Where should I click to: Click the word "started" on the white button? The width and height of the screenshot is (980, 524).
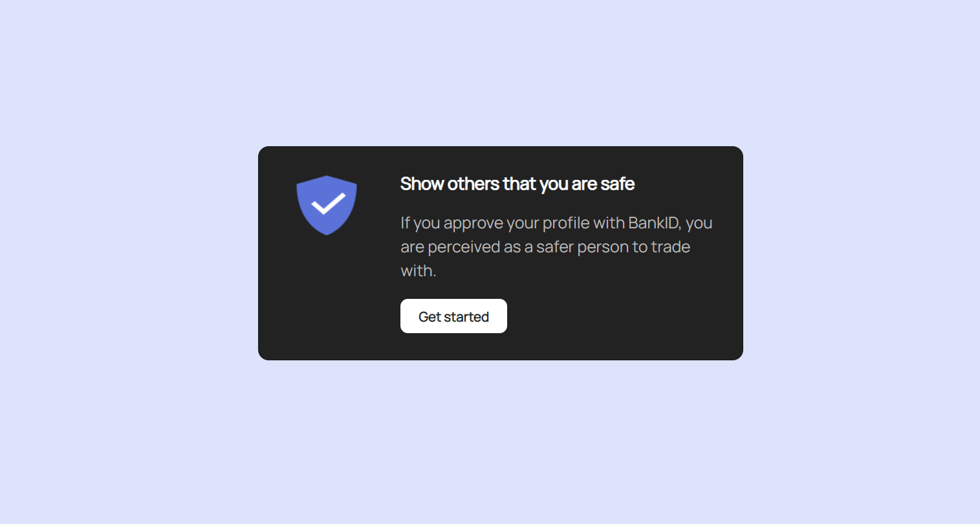coord(466,317)
